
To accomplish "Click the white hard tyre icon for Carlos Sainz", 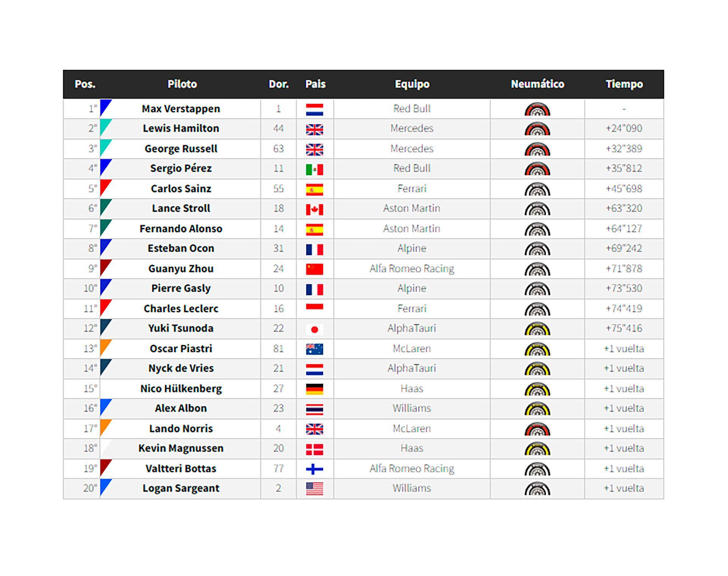I will point(537,189).
